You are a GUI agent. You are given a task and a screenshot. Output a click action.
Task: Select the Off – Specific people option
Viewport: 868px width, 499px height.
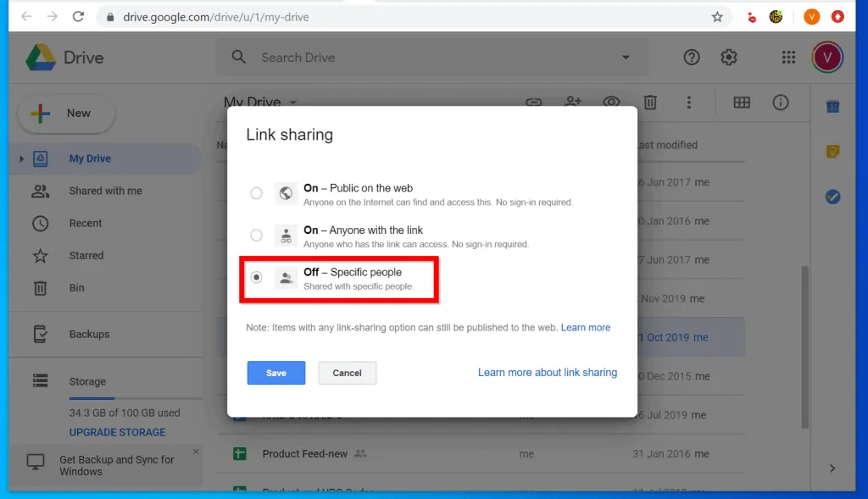[x=257, y=277]
